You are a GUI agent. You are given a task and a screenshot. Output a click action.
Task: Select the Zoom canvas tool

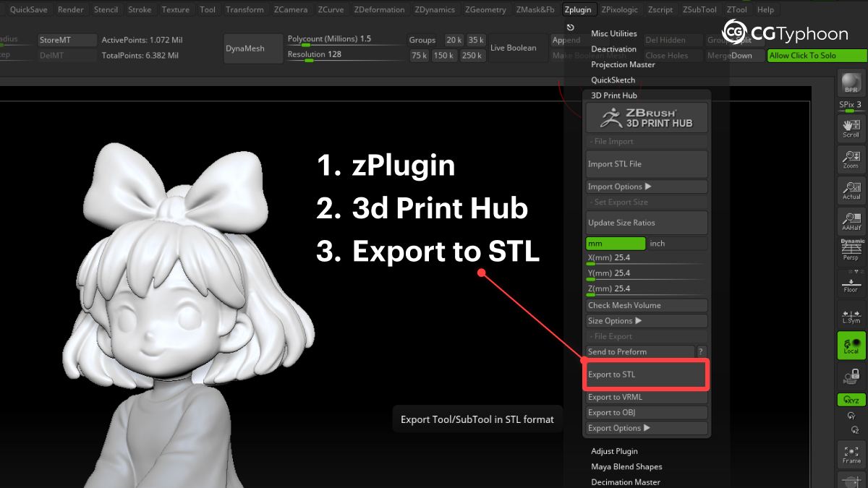851,160
